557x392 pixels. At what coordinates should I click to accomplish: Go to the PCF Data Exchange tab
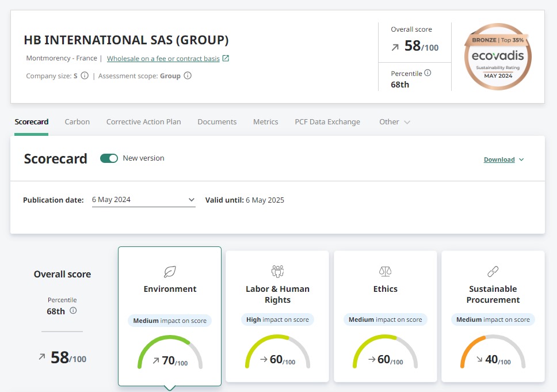click(x=327, y=122)
